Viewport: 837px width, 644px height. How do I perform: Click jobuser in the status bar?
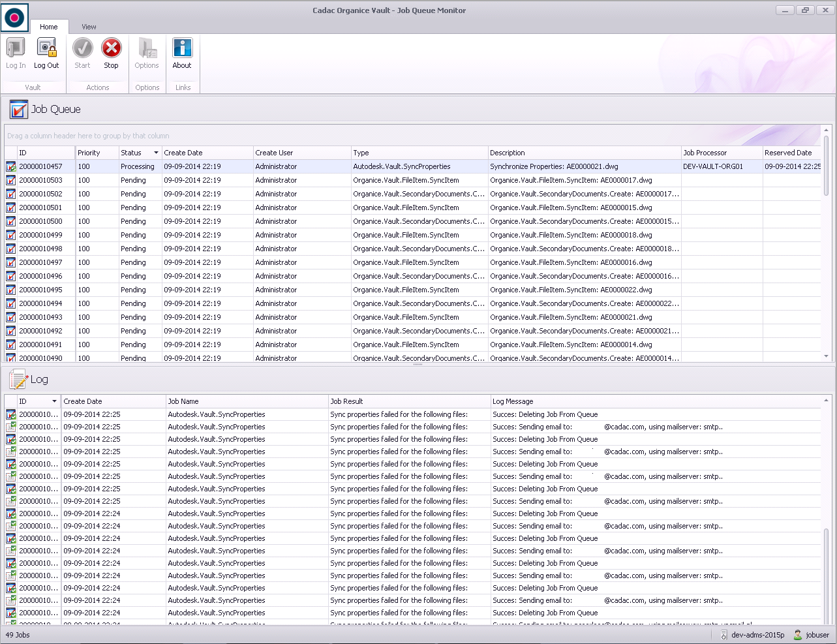pos(817,635)
